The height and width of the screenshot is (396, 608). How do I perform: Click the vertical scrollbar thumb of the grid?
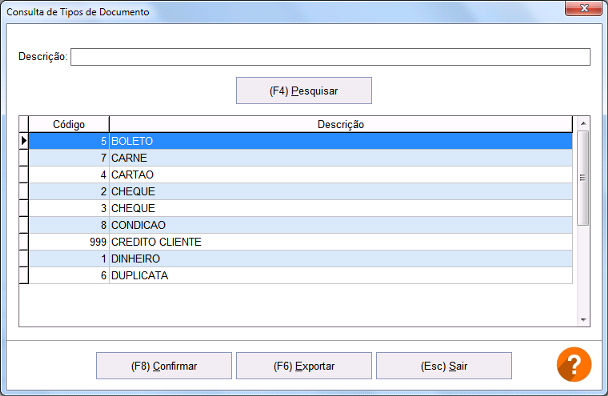pos(583,178)
